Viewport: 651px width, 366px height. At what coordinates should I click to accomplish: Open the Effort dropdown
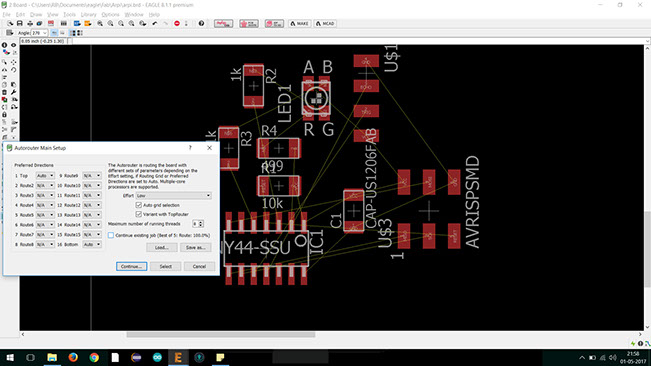[174, 195]
